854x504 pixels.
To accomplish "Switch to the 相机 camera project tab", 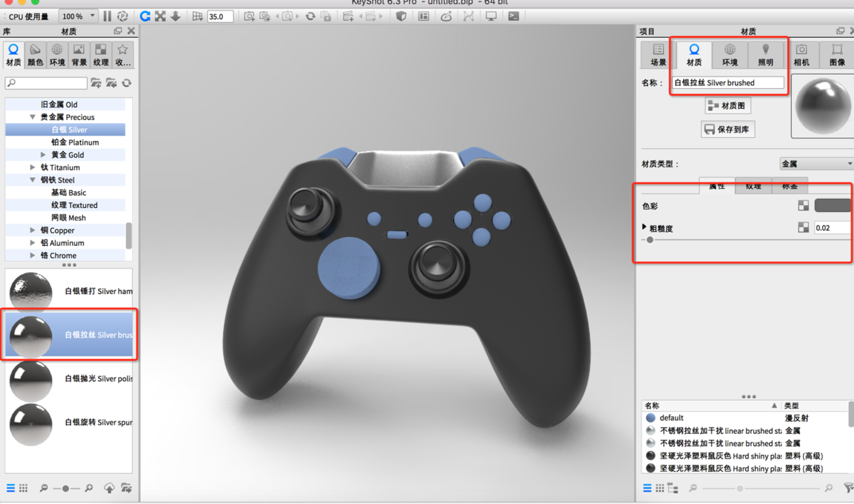I will pyautogui.click(x=802, y=55).
